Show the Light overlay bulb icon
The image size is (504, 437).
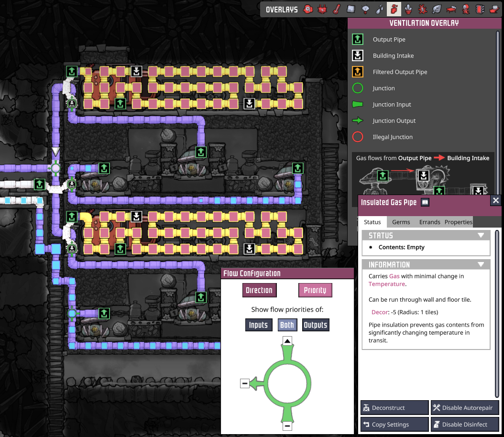pyautogui.click(x=365, y=9)
